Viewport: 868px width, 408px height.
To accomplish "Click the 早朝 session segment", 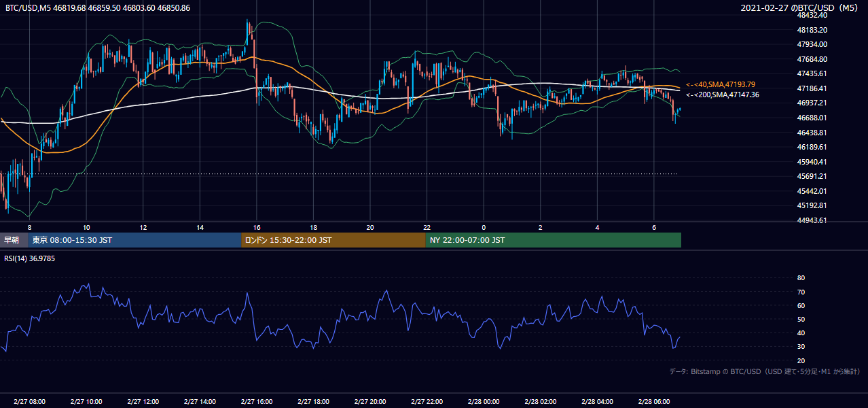I will click(x=14, y=240).
